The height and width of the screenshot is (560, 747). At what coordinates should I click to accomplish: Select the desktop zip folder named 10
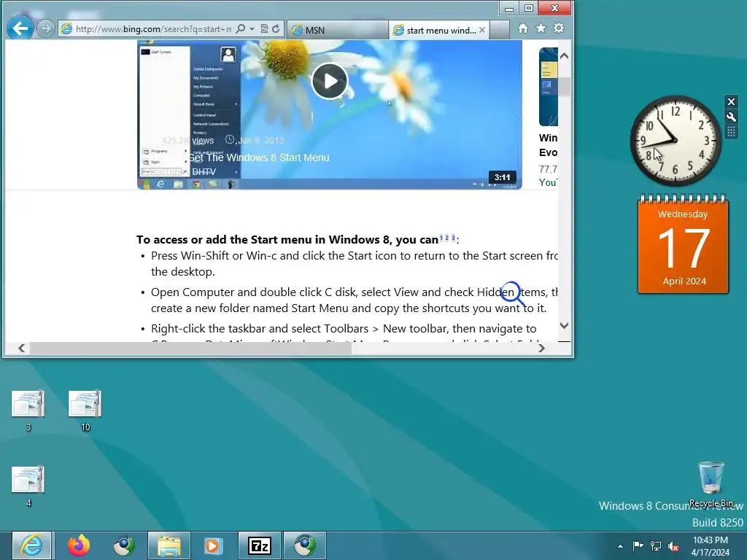85,411
